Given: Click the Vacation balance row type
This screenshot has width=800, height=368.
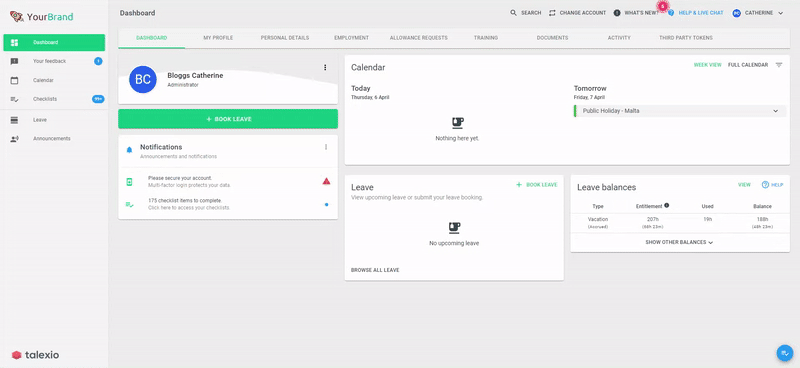Looking at the screenshot, I should (x=597, y=219).
